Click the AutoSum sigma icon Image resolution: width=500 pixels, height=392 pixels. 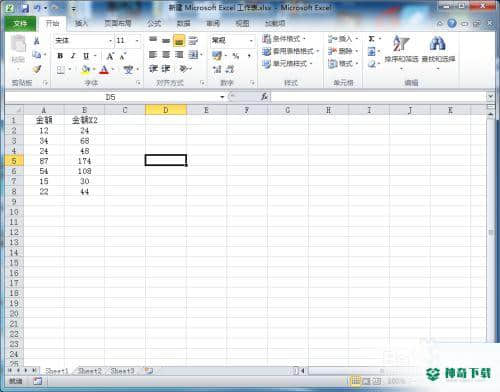click(x=371, y=39)
